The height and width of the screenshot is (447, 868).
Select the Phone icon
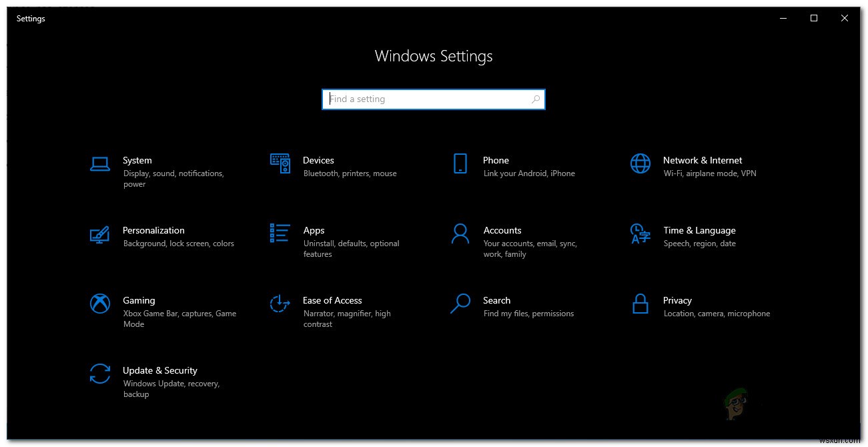click(x=460, y=163)
